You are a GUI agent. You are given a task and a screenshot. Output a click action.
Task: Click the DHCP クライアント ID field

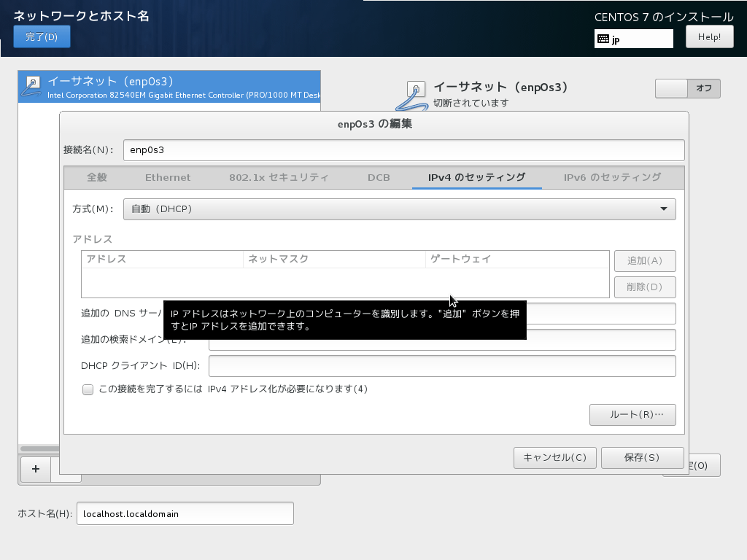[x=441, y=365]
